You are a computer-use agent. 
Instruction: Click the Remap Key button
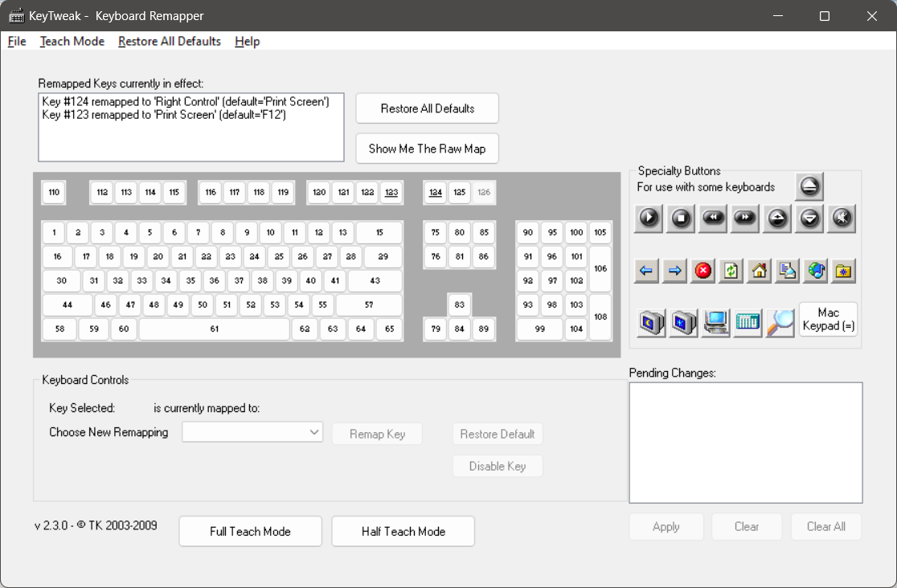click(x=377, y=434)
